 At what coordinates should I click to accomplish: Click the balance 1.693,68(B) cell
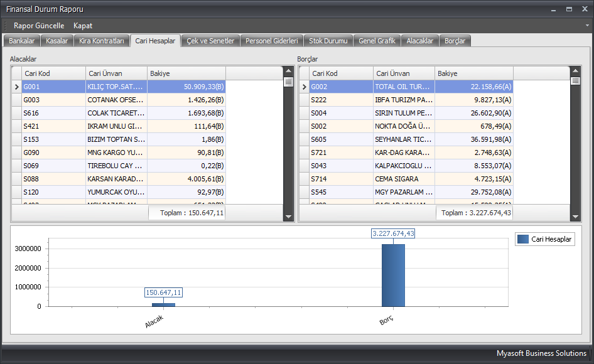coord(186,113)
